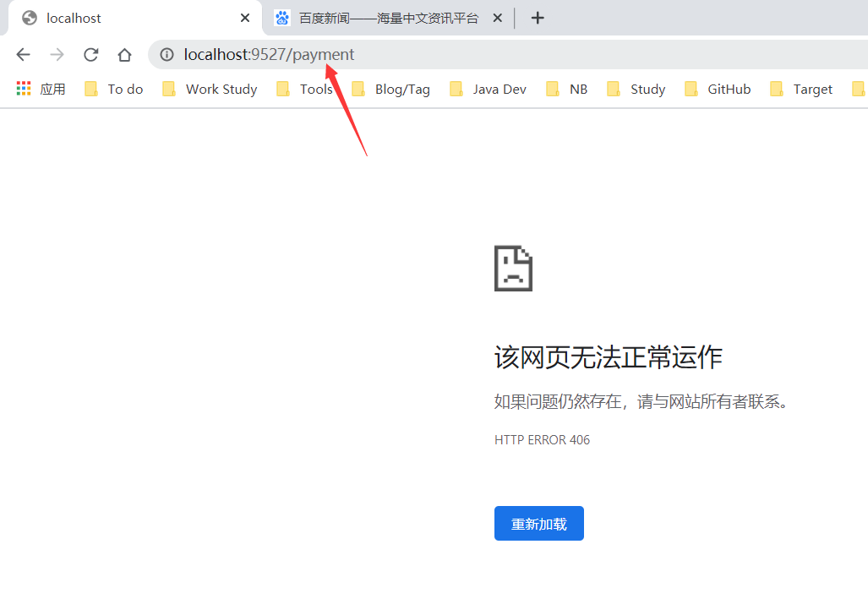Click the sad page error icon

pyautogui.click(x=513, y=269)
